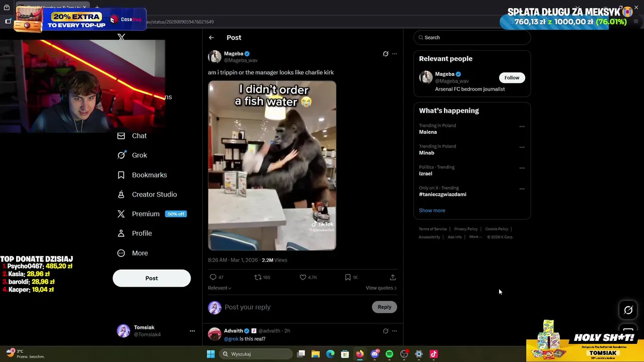Click the Wyszukaj taskbar search box

point(255,354)
